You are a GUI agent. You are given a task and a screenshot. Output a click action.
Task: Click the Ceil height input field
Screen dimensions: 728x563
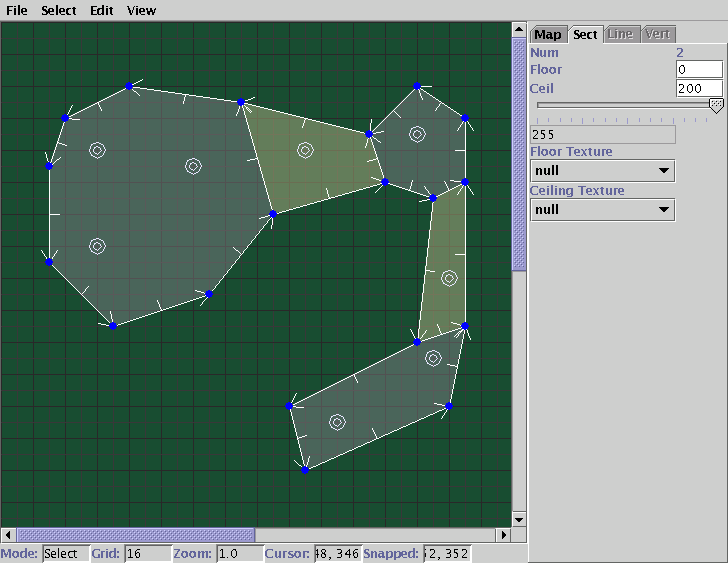(699, 89)
